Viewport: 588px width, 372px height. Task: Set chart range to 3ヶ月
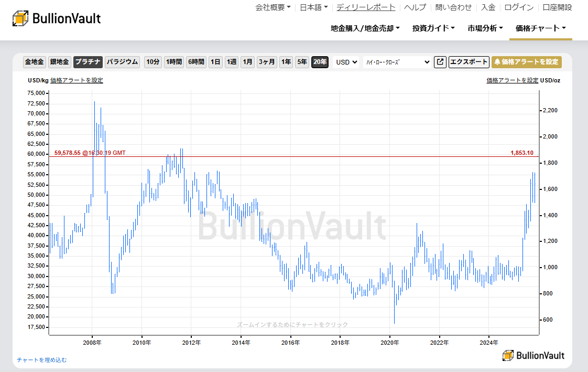267,62
